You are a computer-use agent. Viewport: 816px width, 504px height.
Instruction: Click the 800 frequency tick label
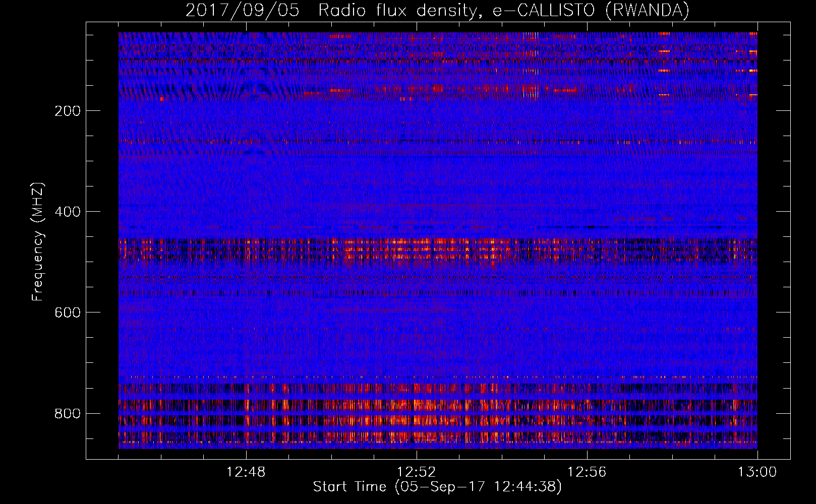coord(68,414)
